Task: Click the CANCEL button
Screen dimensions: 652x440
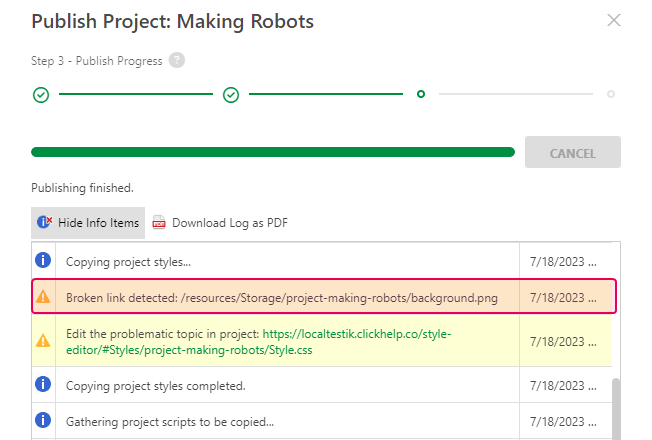Action: click(573, 152)
